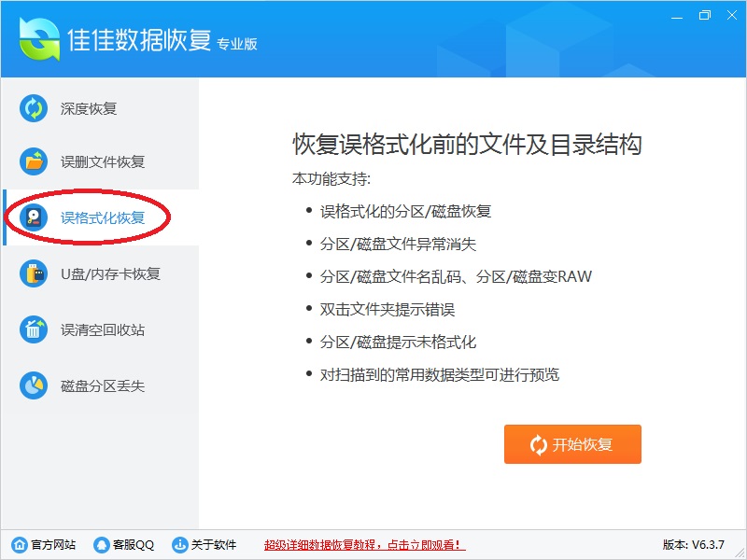The width and height of the screenshot is (747, 560).
Task: Switch to 误删文件恢复 mode
Action: coord(101,161)
